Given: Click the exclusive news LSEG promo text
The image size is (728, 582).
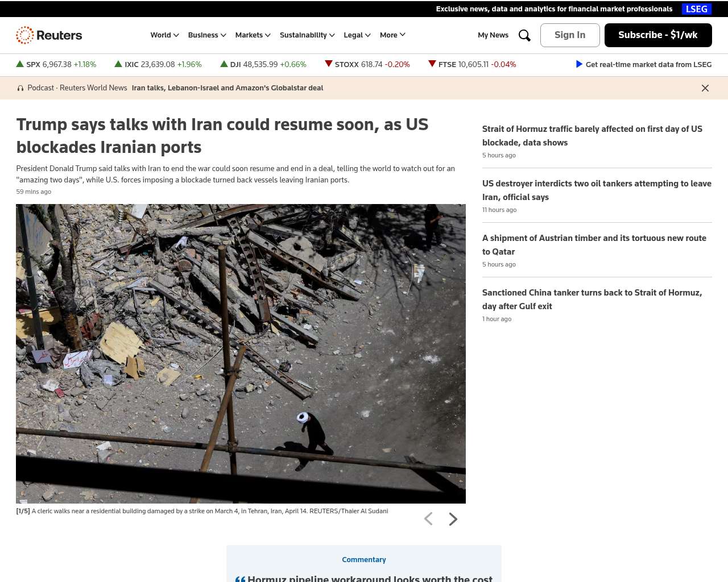Looking at the screenshot, I should pos(554,9).
